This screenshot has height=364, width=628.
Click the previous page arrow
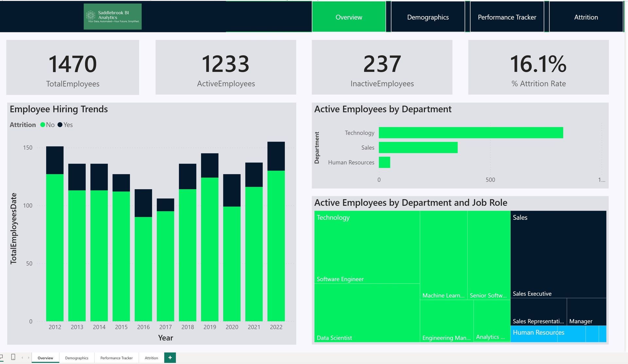click(22, 358)
